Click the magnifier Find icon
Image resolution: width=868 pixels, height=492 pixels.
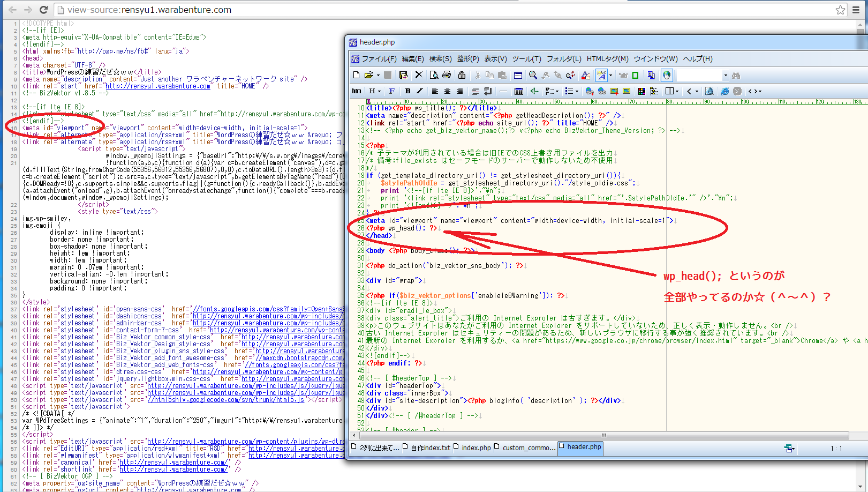(x=533, y=75)
